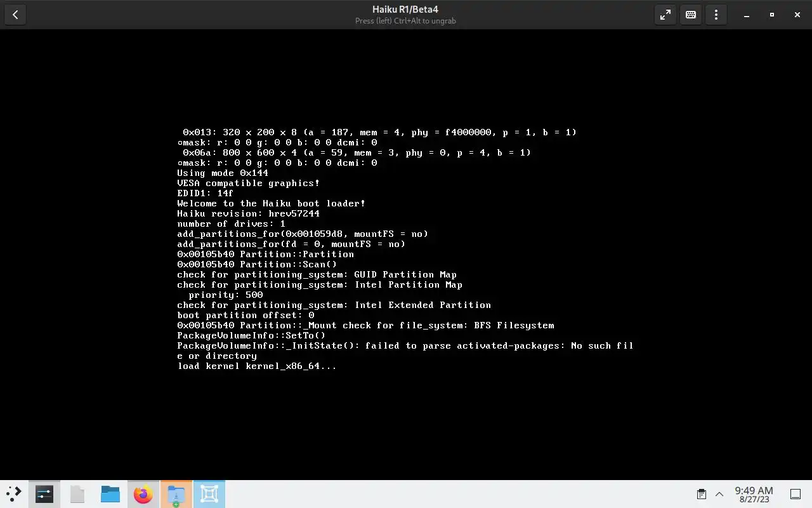The width and height of the screenshot is (812, 508).
Task: Launch Firefox from the taskbar
Action: click(x=143, y=494)
